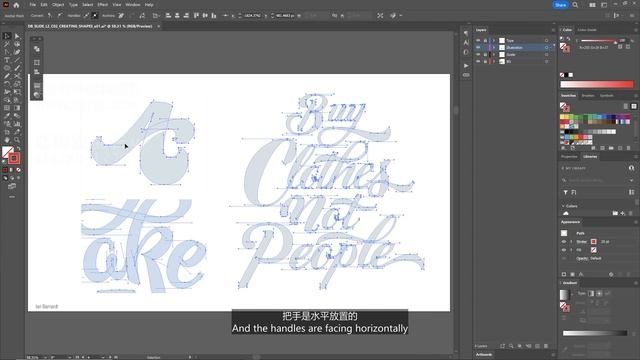
Task: Create a new layer in the Layers panel
Action: [538, 346]
